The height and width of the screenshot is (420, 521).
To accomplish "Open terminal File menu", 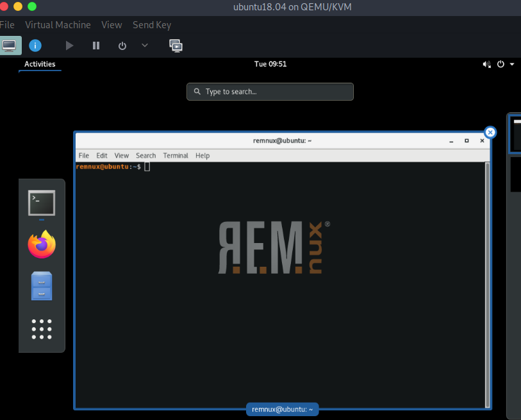I will tap(84, 156).
